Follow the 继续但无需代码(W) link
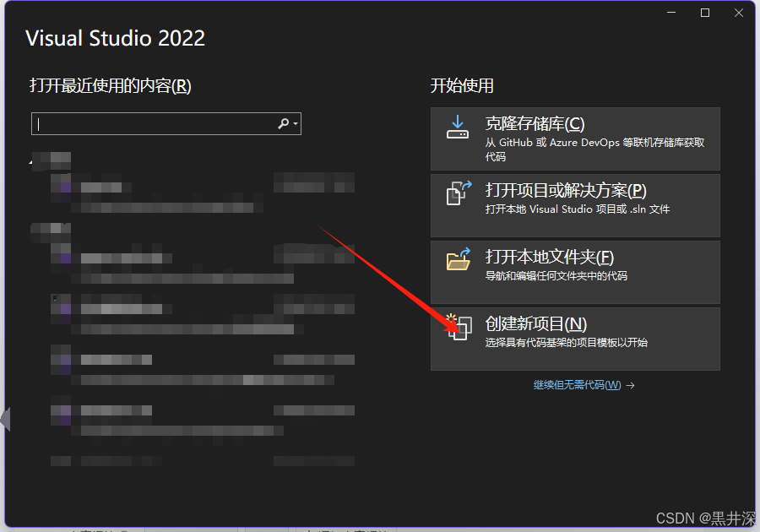 tap(578, 385)
